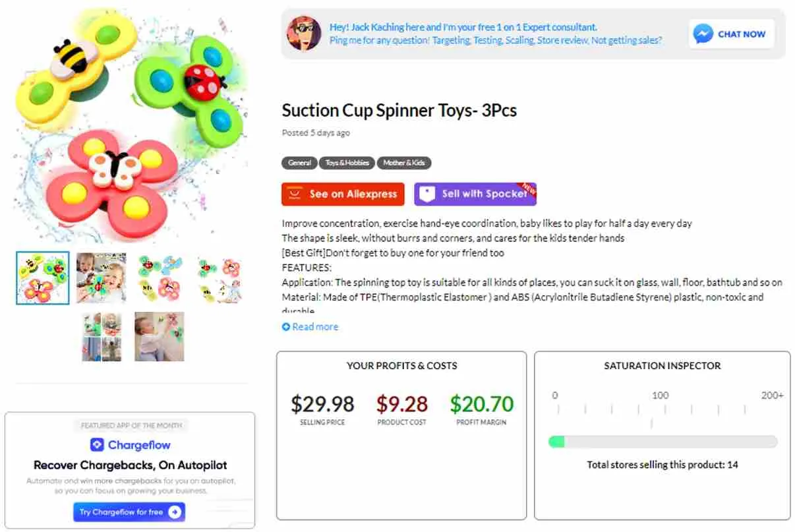Click the AliExpress logo icon

click(x=296, y=194)
